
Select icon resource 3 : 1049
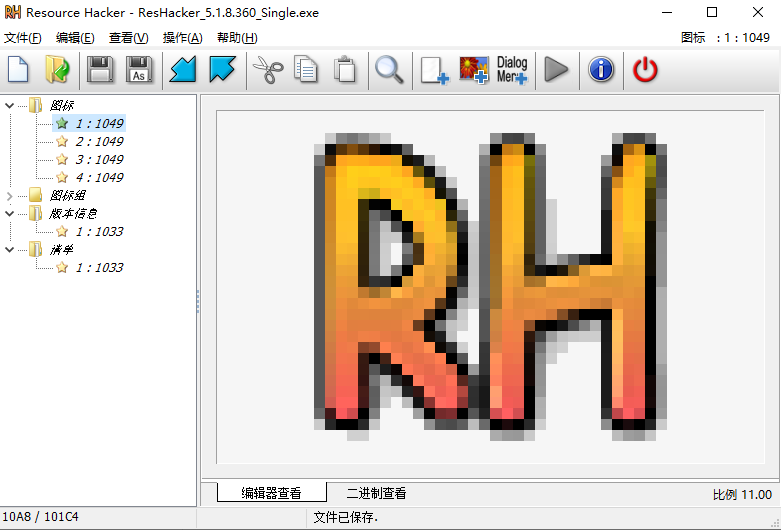(98, 159)
